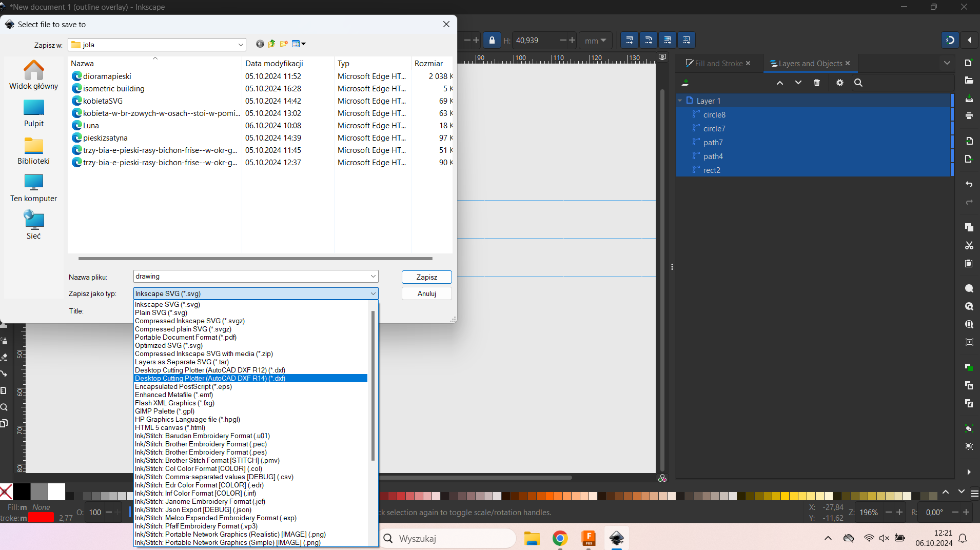Close the Fill and Stroke tab
980x550 pixels.
(x=748, y=63)
